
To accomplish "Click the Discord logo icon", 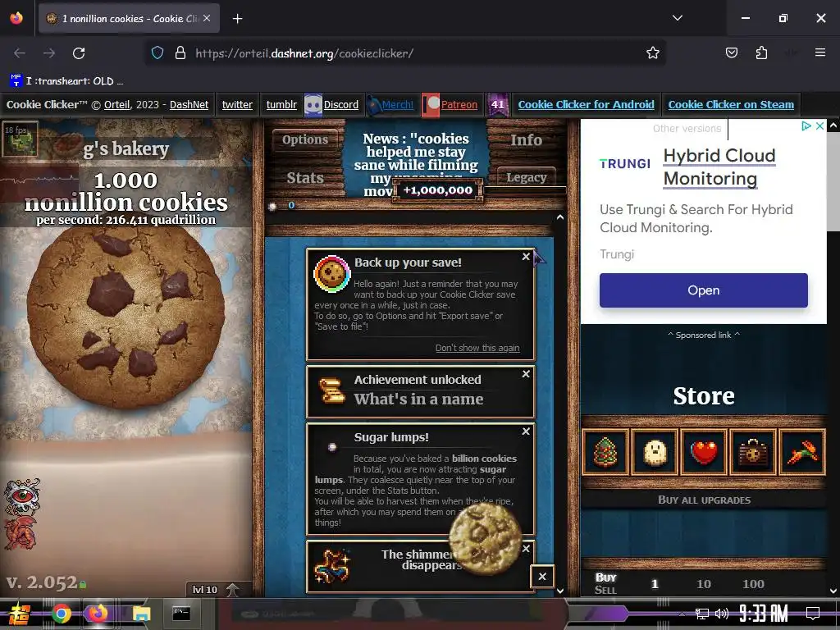I will click(313, 104).
